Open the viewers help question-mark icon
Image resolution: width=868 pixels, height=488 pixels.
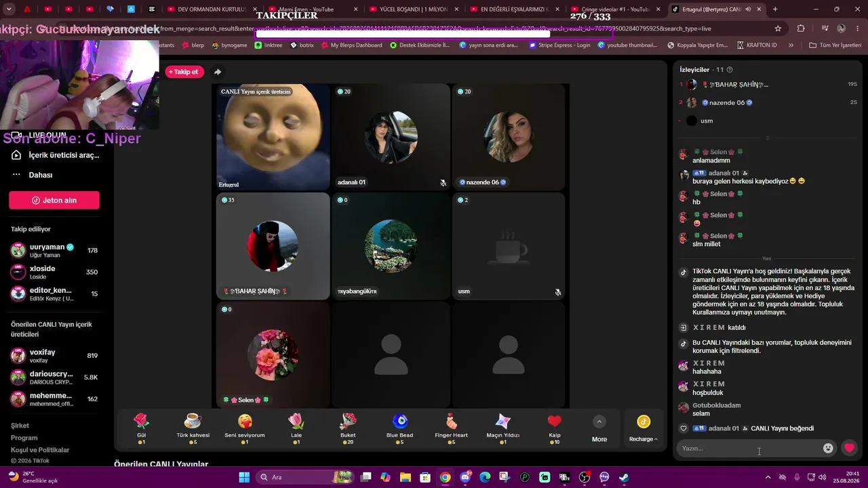(730, 70)
